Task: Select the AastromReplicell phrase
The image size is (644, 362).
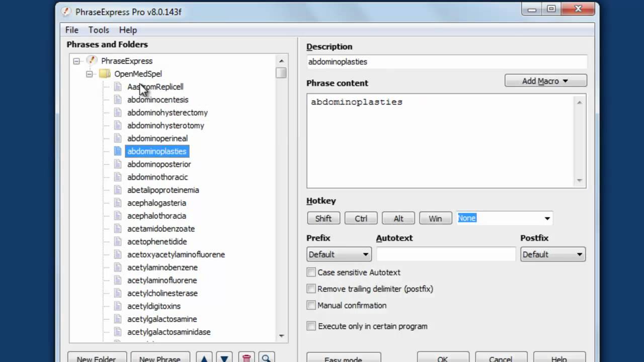Action: 155,87
